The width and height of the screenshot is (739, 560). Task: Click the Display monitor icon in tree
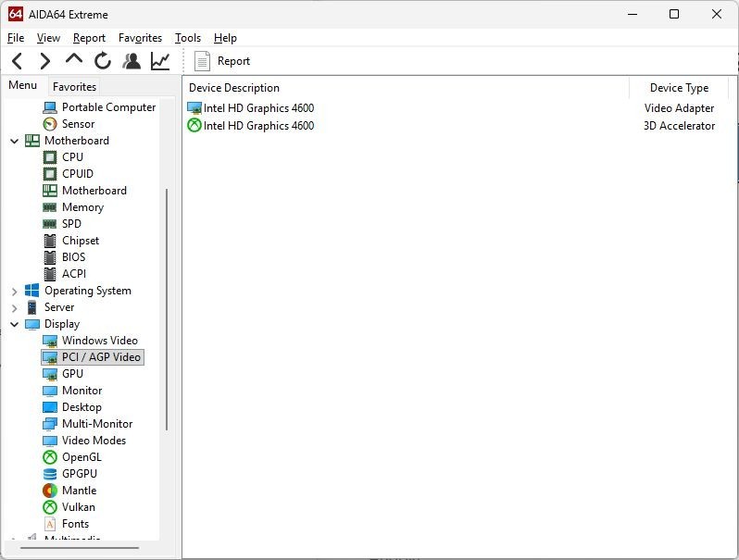[32, 324]
